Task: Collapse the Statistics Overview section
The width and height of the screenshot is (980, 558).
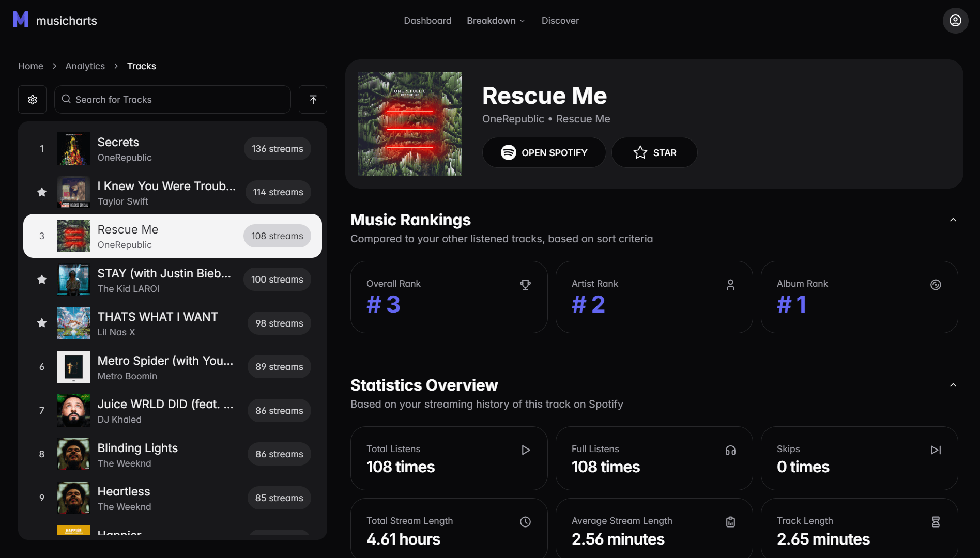Action: point(953,385)
